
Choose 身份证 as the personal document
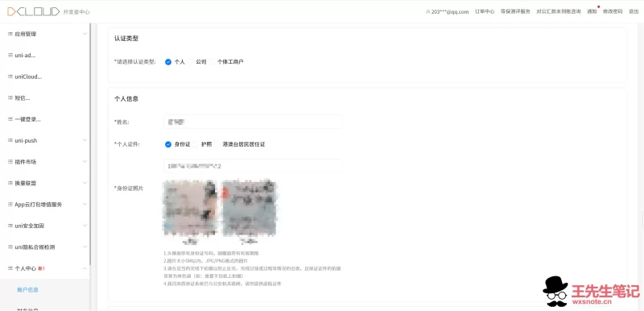(168, 144)
